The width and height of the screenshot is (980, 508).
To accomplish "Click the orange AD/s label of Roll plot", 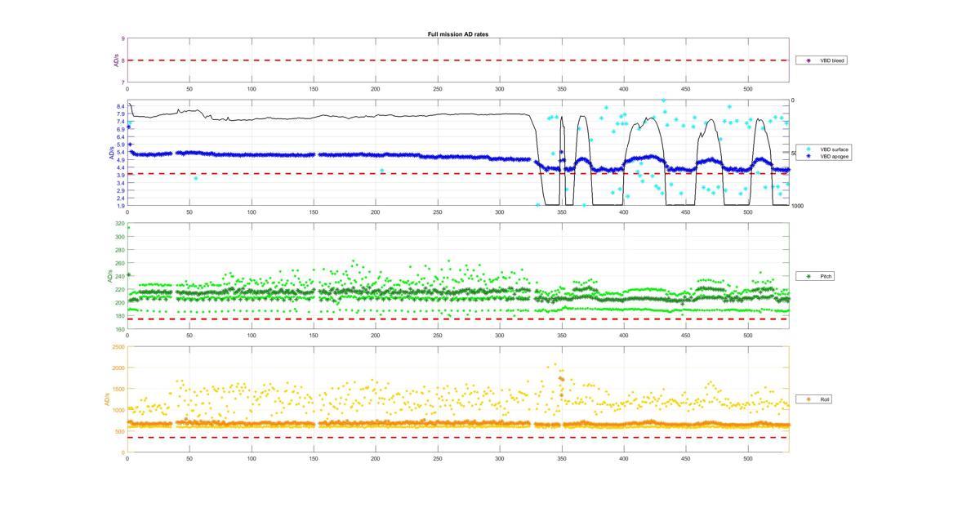I will pos(106,399).
